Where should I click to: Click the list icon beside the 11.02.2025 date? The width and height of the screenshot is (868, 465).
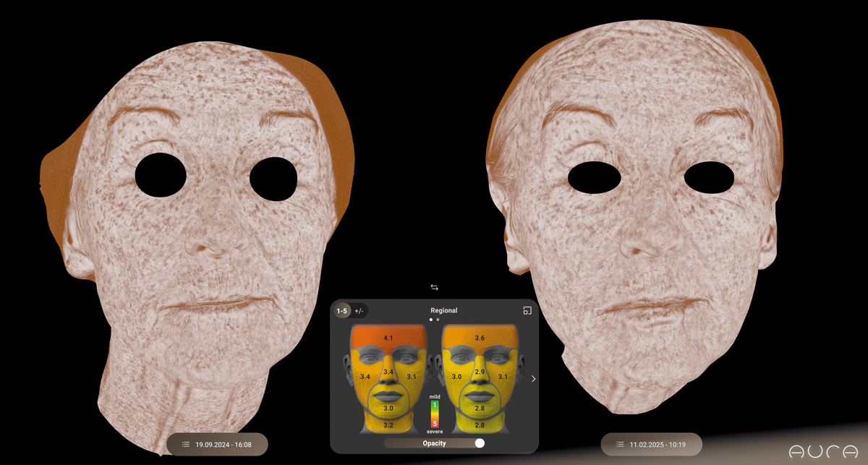(620, 445)
